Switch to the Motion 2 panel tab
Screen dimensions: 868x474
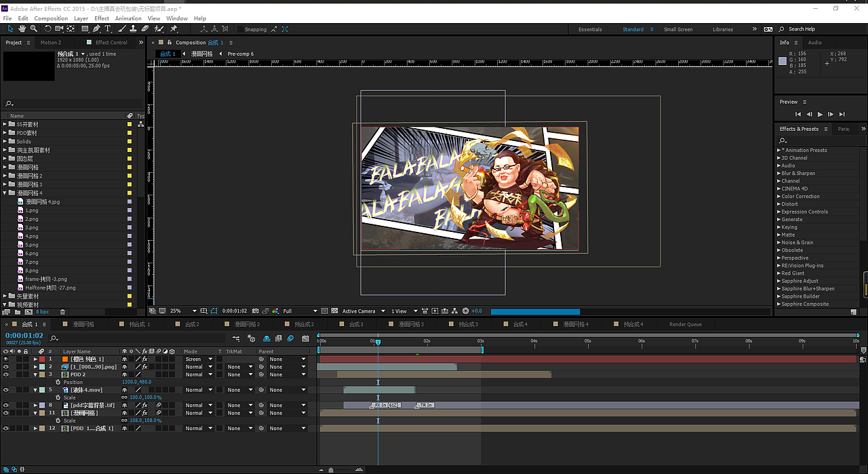50,42
